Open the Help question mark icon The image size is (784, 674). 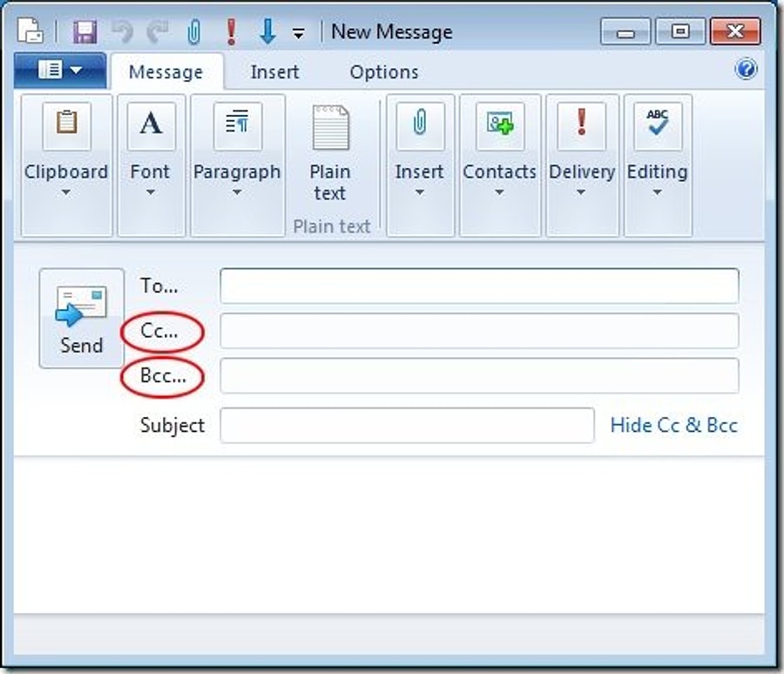click(747, 70)
